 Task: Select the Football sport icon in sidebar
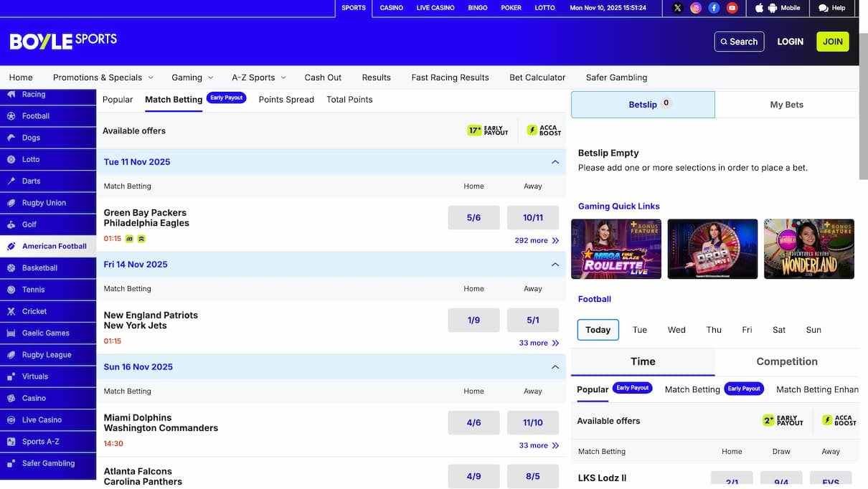pos(12,115)
